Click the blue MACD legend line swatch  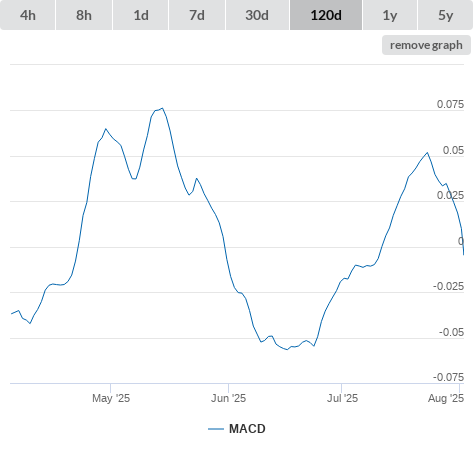(x=216, y=429)
